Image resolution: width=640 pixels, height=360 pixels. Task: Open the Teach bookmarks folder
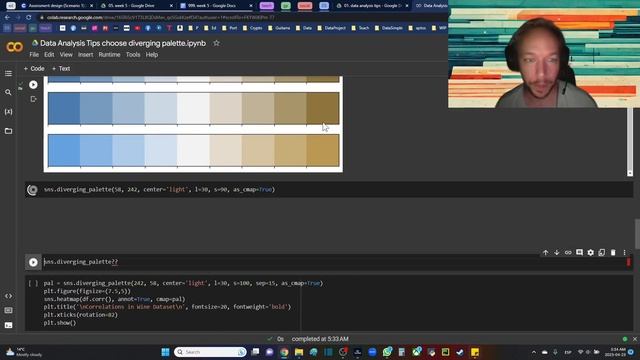coord(360,28)
